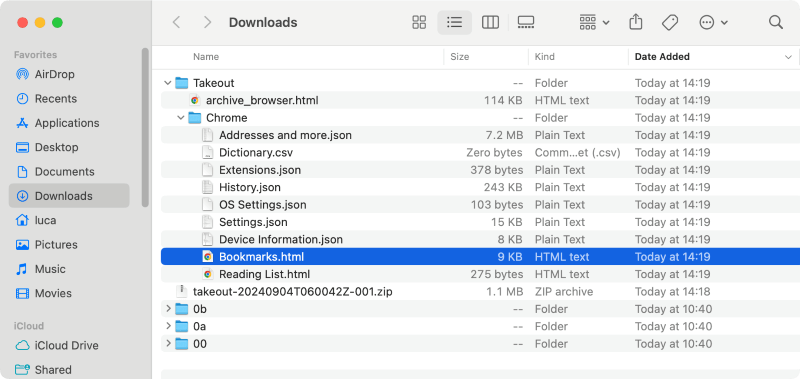
Task: Select History.json file
Action: (480, 187)
